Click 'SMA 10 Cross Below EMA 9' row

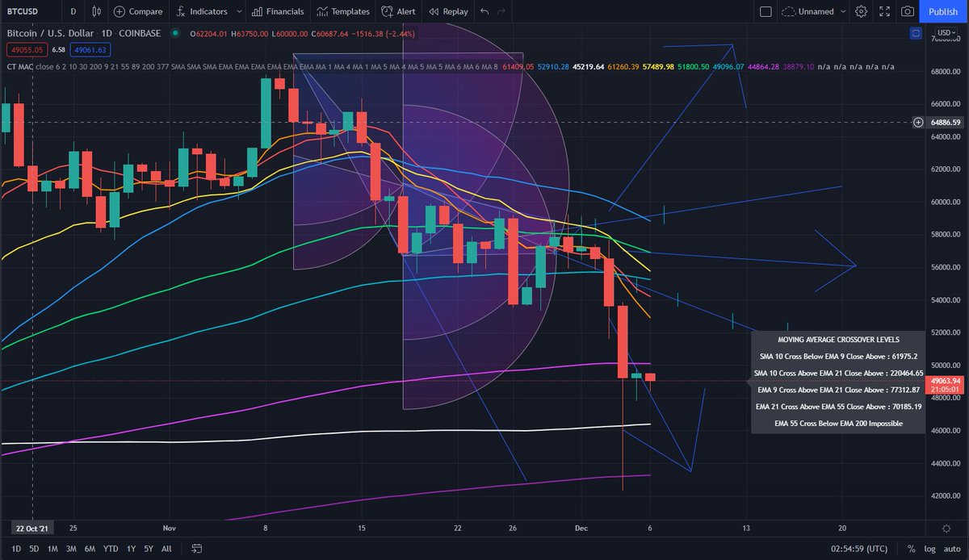coord(837,356)
